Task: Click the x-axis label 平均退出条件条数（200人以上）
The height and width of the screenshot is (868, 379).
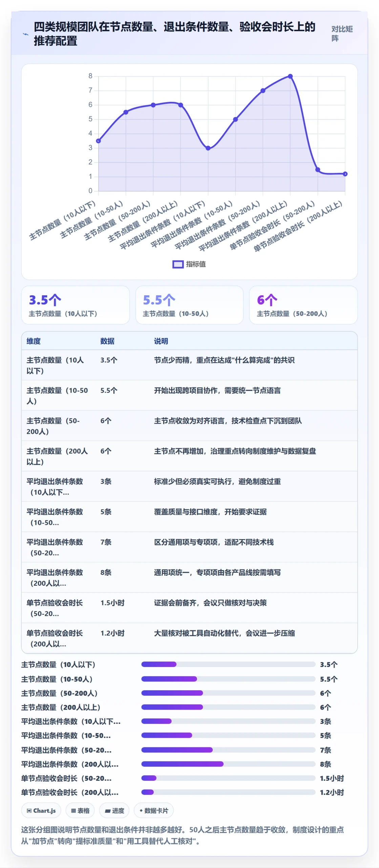Action: click(x=243, y=226)
